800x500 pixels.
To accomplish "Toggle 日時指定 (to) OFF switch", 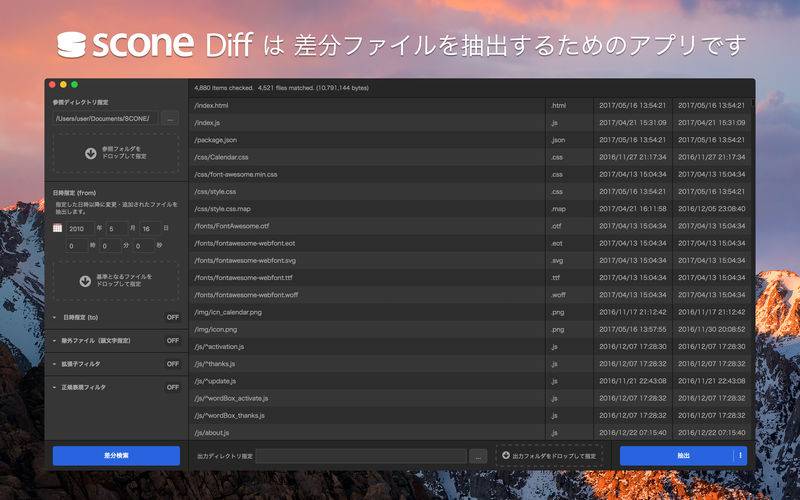I will point(173,317).
